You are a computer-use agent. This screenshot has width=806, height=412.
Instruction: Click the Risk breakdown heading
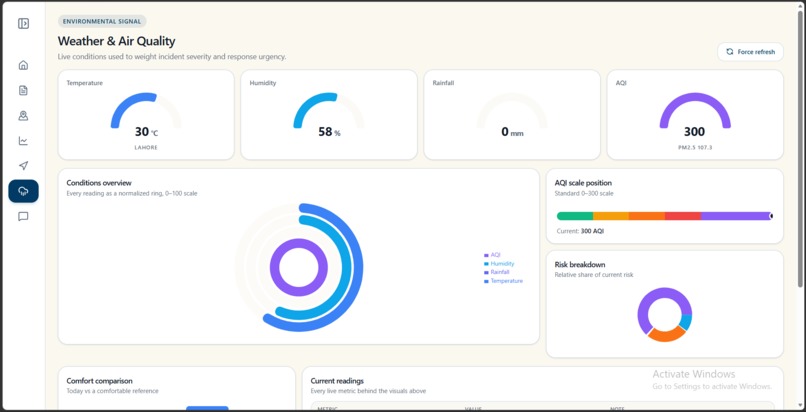click(x=580, y=265)
